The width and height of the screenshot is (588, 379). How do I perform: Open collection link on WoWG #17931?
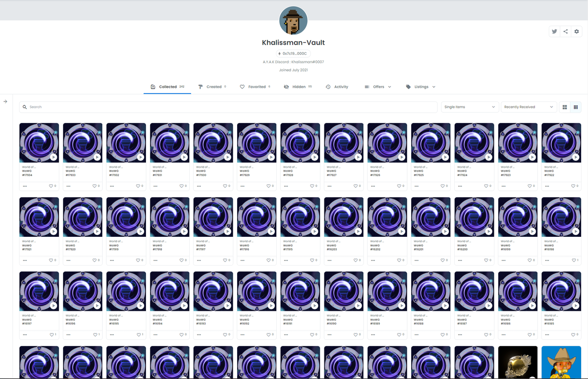point(159,167)
